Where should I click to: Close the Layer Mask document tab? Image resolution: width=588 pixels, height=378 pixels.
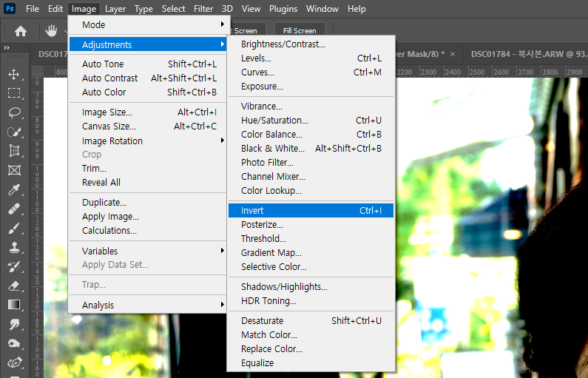453,55
